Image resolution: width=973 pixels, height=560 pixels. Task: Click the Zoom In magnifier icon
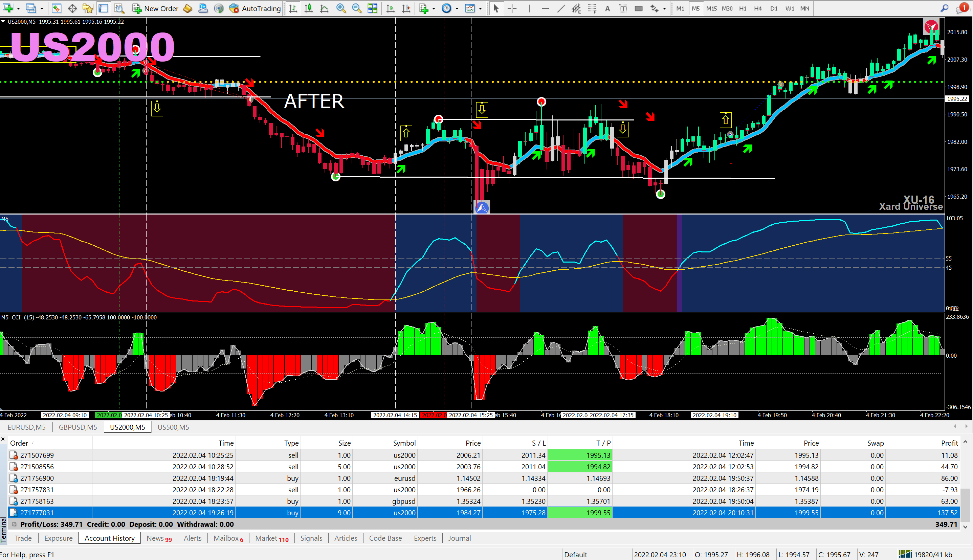click(x=341, y=8)
